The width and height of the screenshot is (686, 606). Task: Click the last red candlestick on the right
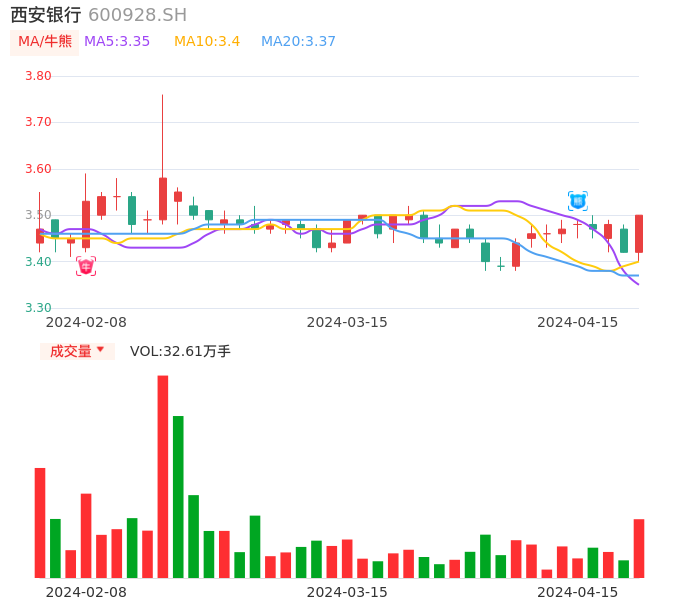[639, 236]
